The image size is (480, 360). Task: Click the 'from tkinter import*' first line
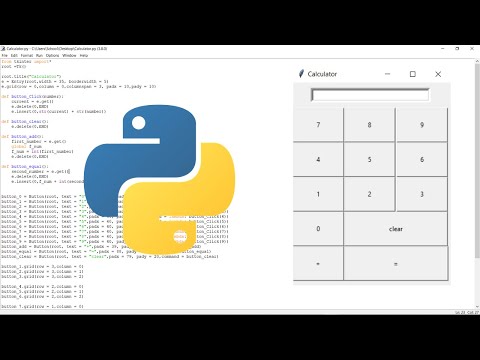(x=26, y=62)
